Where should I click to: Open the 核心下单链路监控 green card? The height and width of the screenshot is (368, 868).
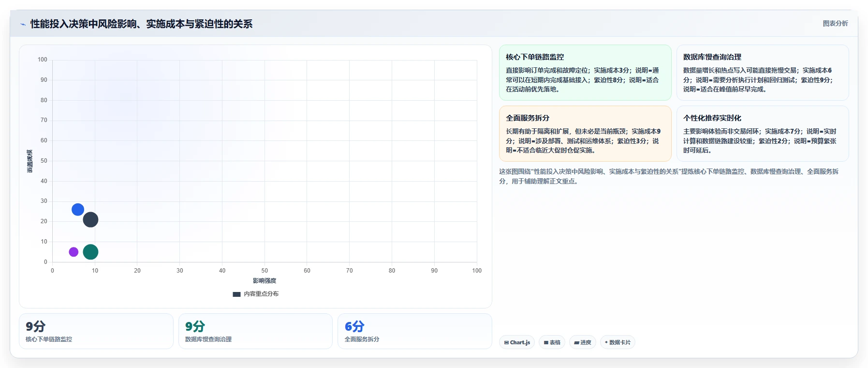pyautogui.click(x=585, y=73)
